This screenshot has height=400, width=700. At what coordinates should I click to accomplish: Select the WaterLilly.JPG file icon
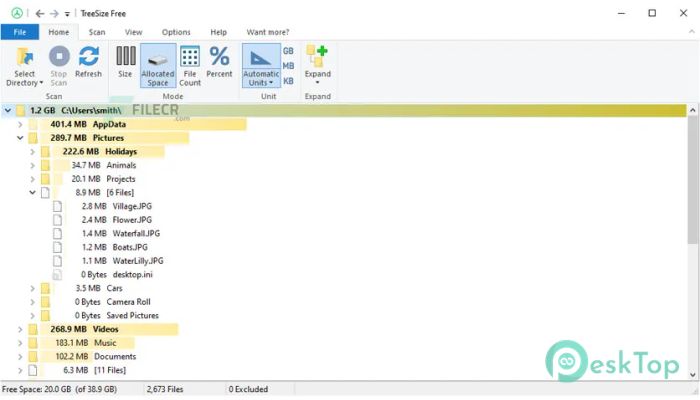tap(57, 261)
